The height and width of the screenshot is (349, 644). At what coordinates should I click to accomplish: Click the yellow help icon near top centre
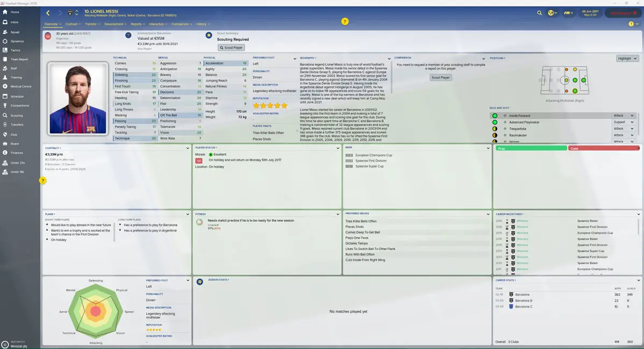(x=345, y=21)
